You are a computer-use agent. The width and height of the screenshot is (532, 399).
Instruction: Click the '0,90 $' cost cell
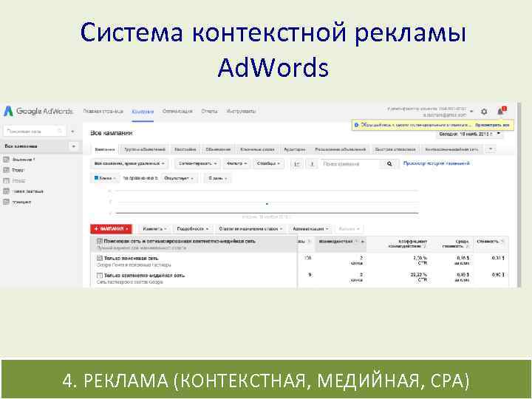point(498,275)
